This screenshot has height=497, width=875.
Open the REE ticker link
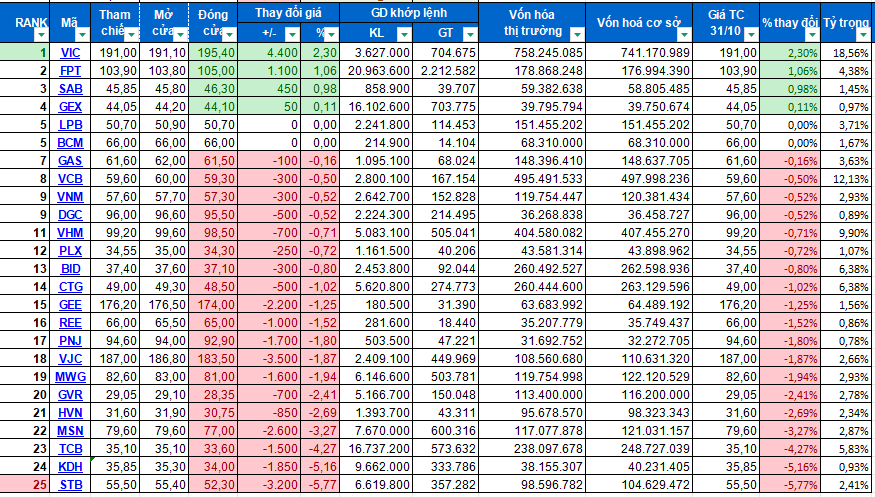(70, 323)
